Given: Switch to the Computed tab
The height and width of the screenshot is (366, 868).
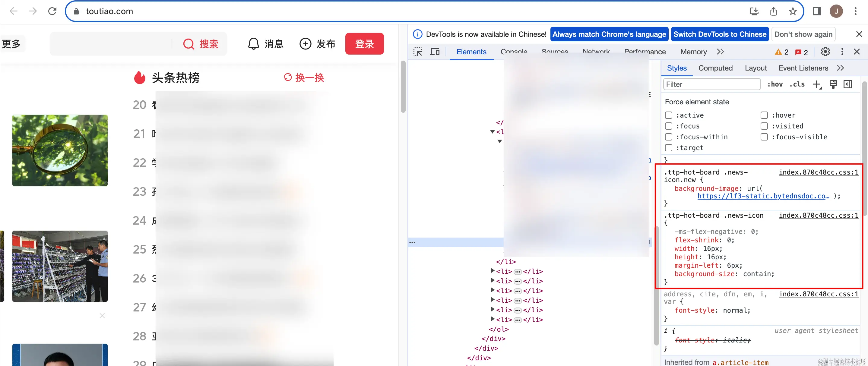Looking at the screenshot, I should pos(715,68).
